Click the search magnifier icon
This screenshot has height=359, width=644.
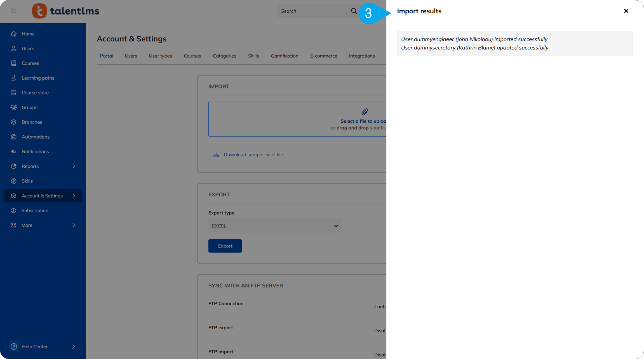point(354,11)
